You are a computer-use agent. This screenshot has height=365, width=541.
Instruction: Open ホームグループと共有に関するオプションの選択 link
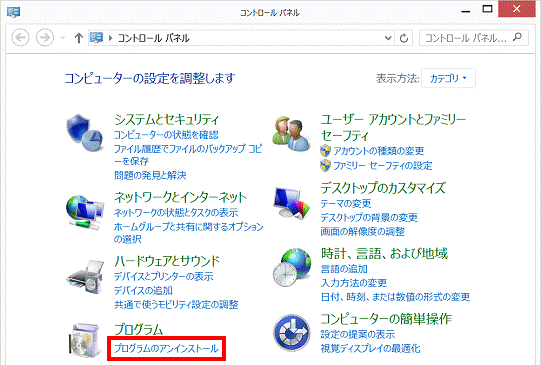pyautogui.click(x=189, y=233)
